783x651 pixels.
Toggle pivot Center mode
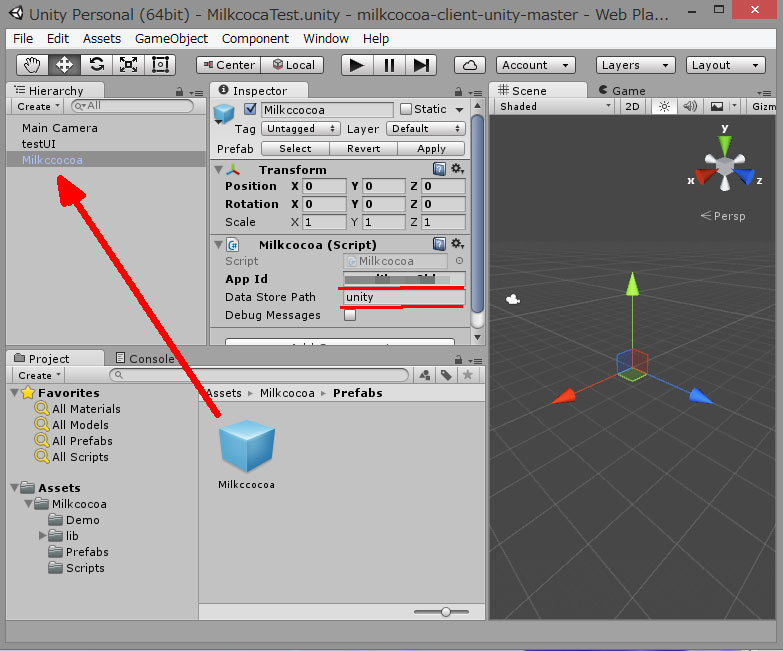click(x=229, y=65)
